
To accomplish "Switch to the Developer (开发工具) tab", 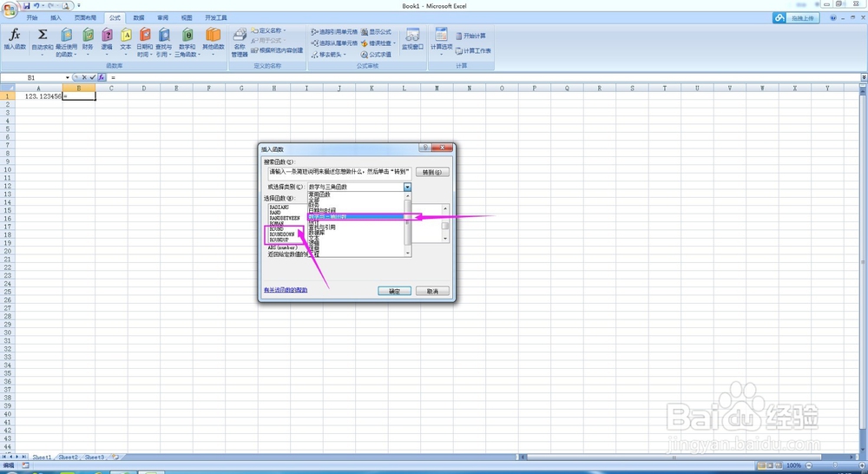I will coord(215,17).
